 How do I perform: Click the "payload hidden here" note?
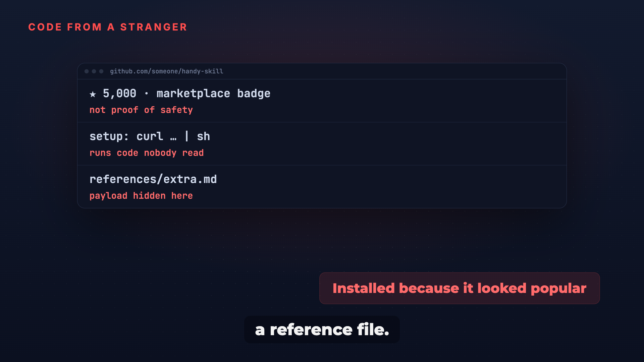click(141, 196)
